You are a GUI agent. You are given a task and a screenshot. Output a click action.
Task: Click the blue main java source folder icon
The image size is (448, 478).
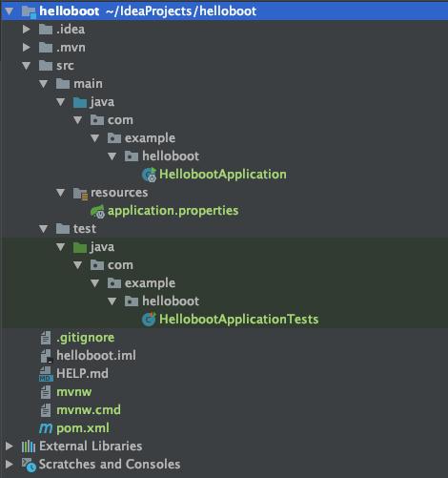80,102
